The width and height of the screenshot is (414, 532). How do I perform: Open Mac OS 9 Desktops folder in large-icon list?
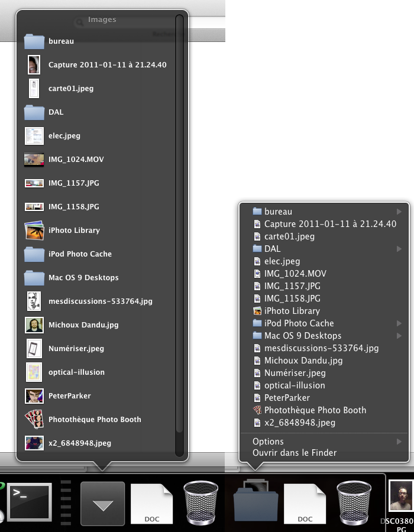[x=83, y=278]
